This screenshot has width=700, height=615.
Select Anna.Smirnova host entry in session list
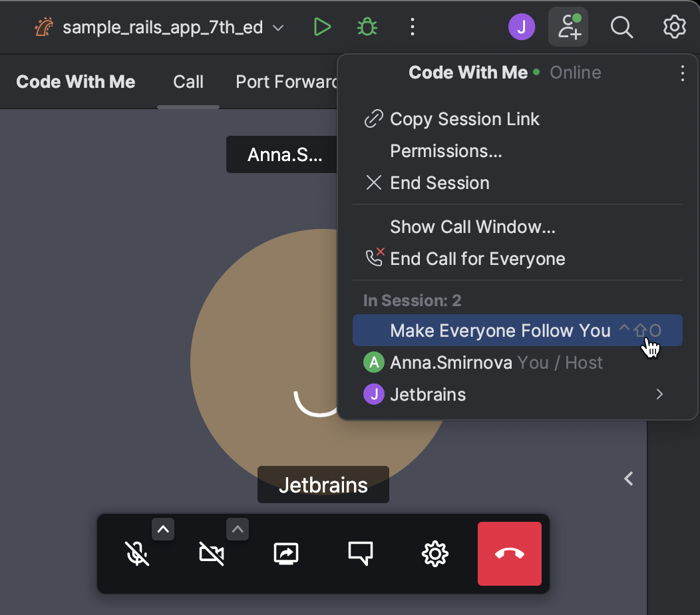(x=518, y=363)
